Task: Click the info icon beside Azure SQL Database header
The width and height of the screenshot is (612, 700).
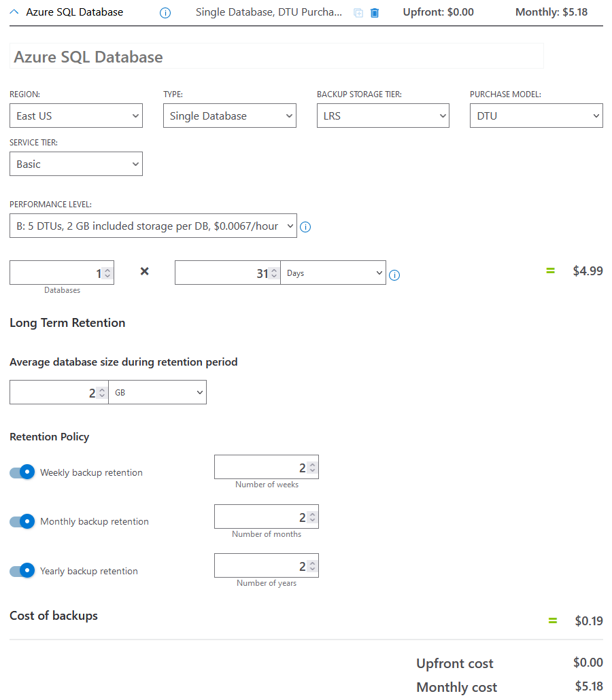Action: [x=165, y=13]
